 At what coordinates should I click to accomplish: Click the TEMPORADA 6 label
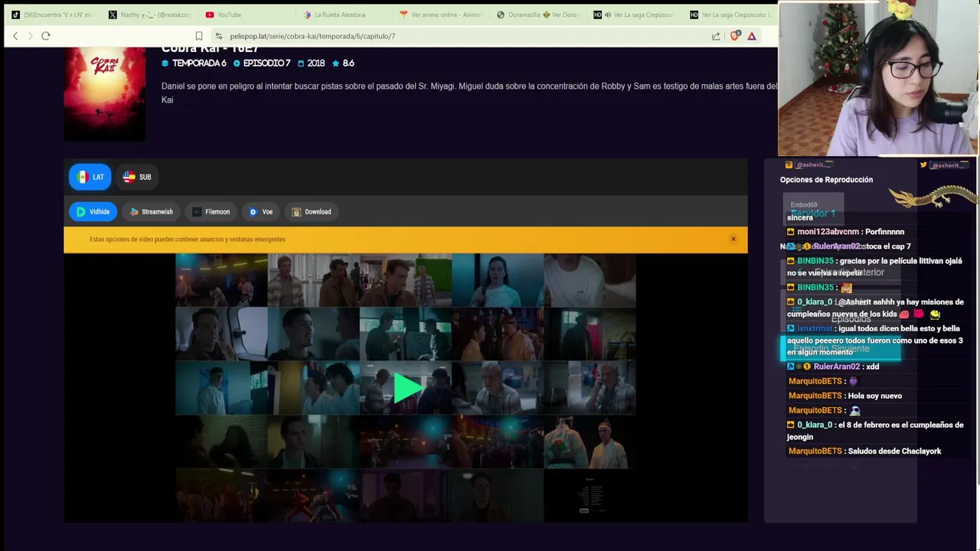click(x=194, y=64)
